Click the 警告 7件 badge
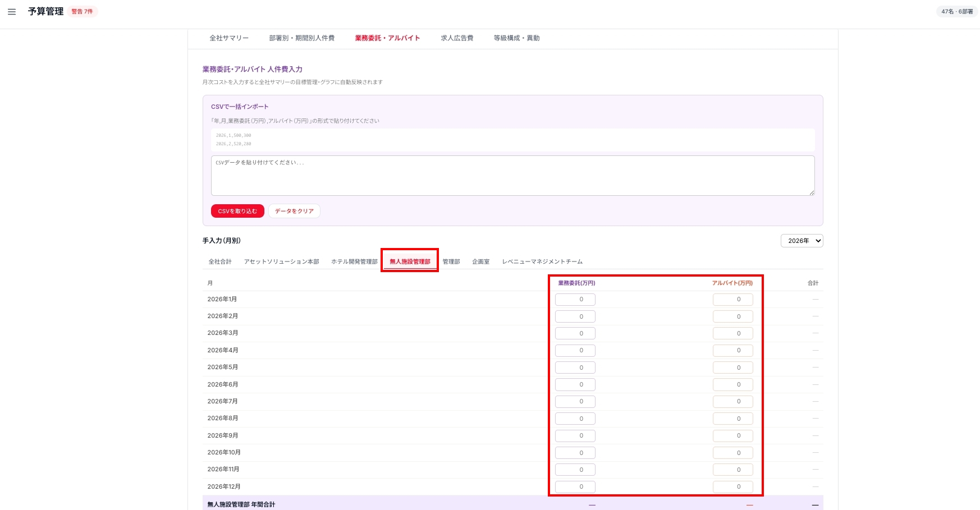Viewport: 980px width, 510px height. coord(82,11)
